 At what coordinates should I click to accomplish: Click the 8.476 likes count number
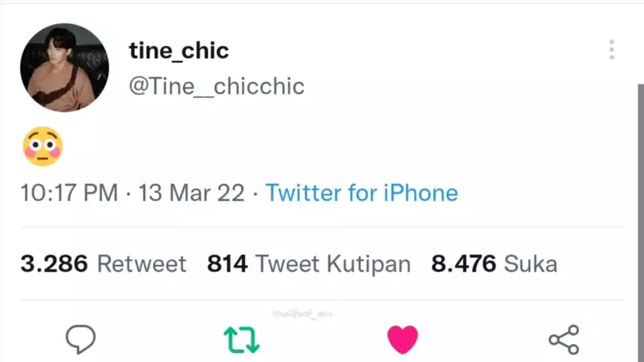click(x=463, y=264)
